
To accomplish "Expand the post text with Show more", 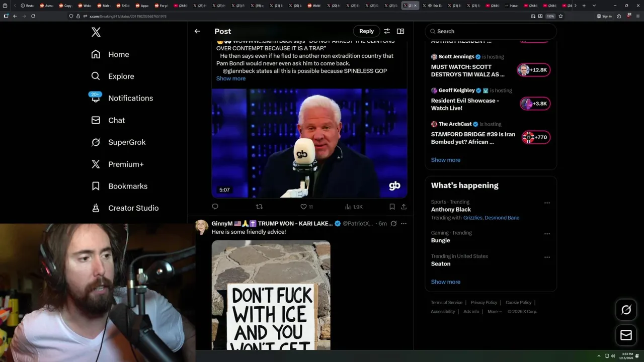I will 231,78.
